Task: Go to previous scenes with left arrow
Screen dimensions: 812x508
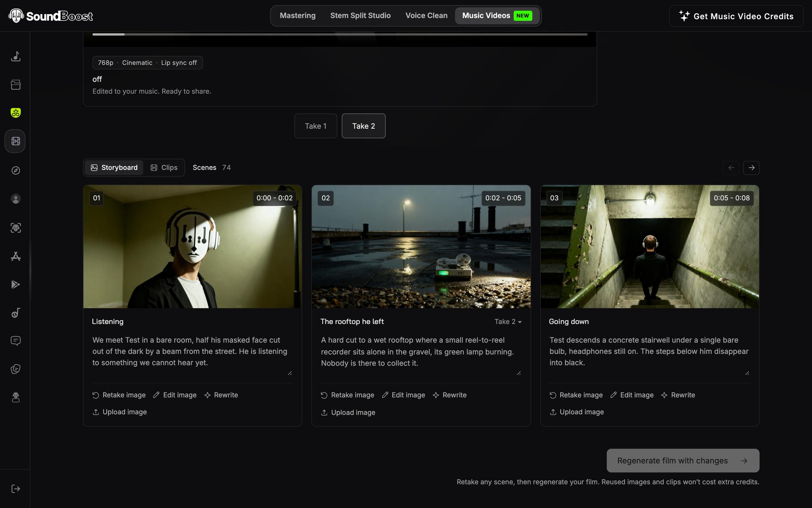Action: 731,167
